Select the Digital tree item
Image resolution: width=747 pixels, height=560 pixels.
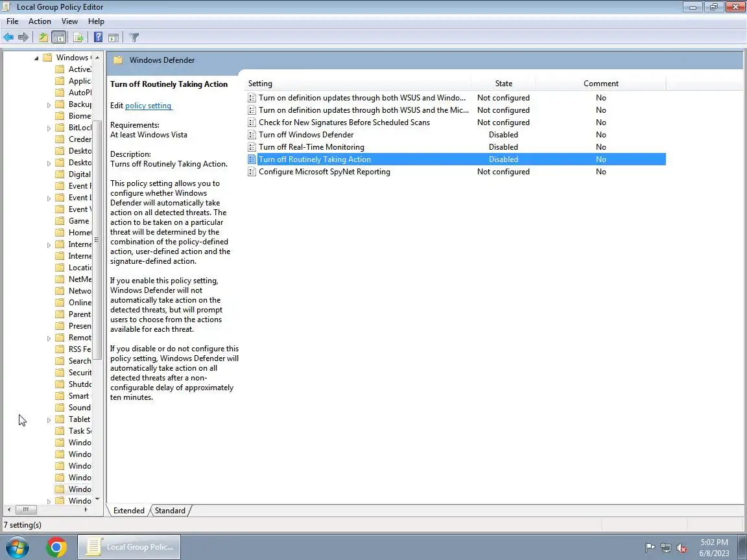(80, 174)
